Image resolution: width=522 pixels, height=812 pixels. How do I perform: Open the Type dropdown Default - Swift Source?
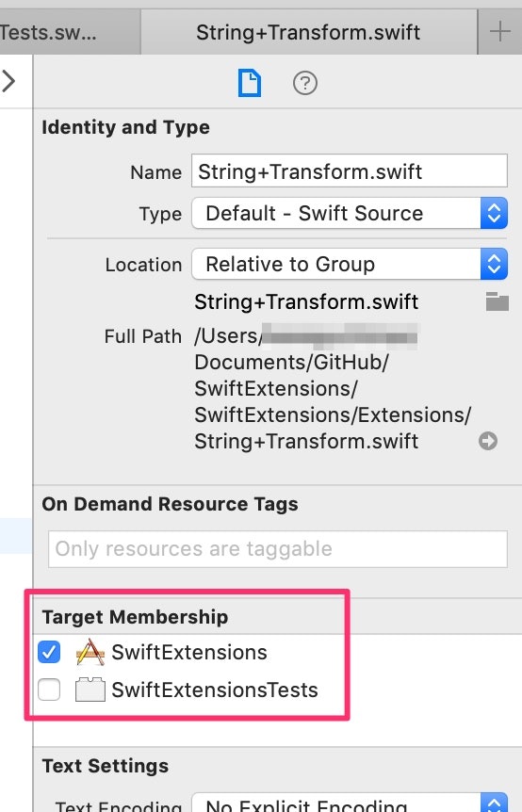(x=350, y=213)
